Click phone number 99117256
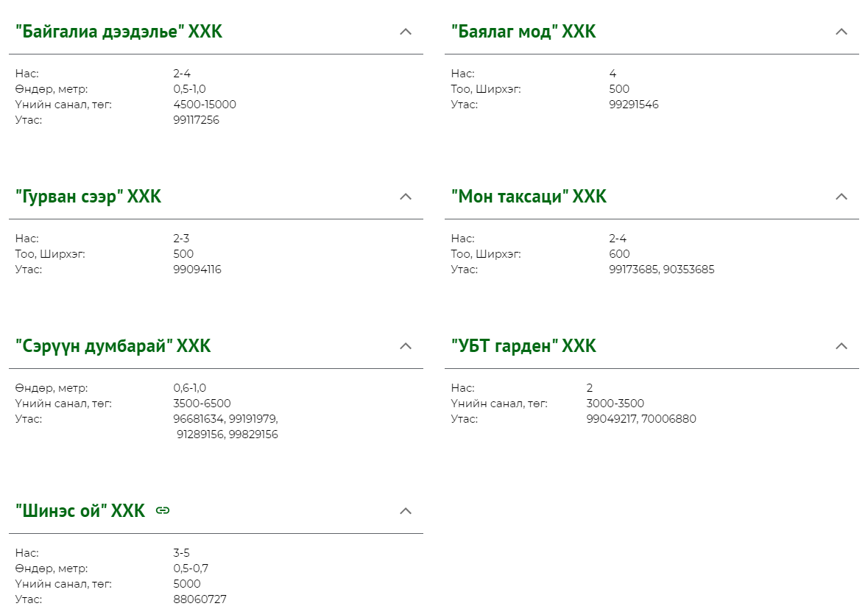 196,120
